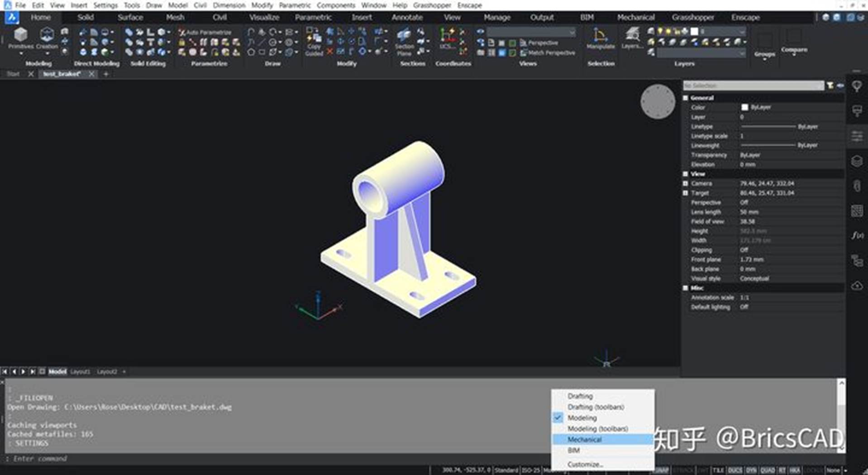Click the padlock constraint icon in Parametrize
868x475 pixels.
(181, 42)
